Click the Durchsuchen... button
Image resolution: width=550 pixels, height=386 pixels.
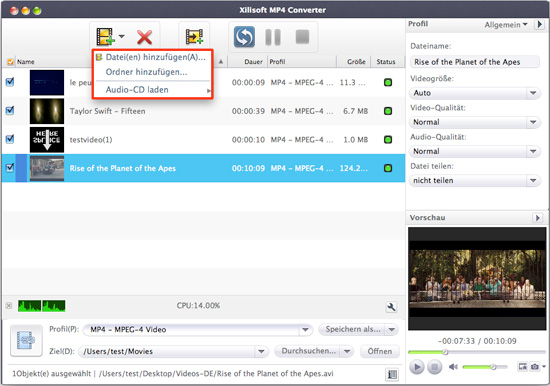[307, 351]
